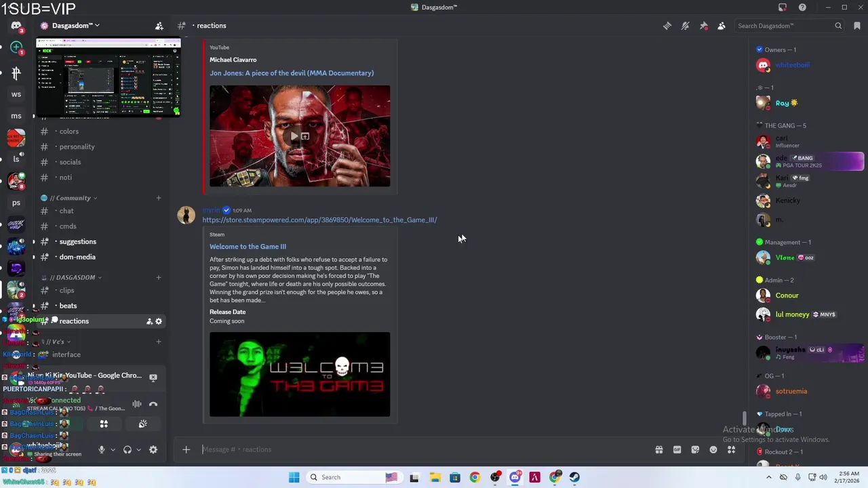Open Welcome to the Game embed image

point(300,374)
